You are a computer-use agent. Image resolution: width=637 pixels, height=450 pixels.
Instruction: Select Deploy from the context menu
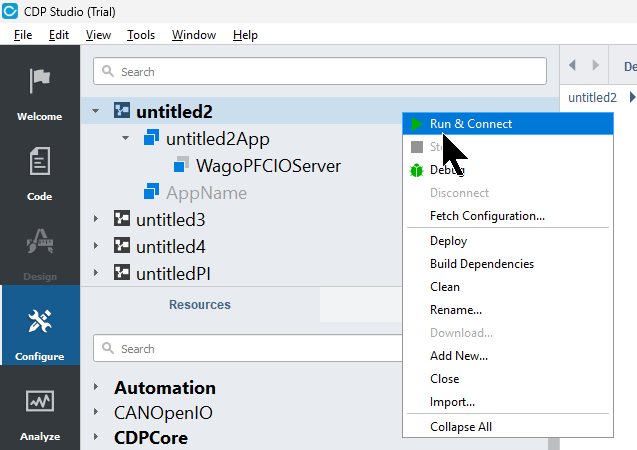coord(508,241)
